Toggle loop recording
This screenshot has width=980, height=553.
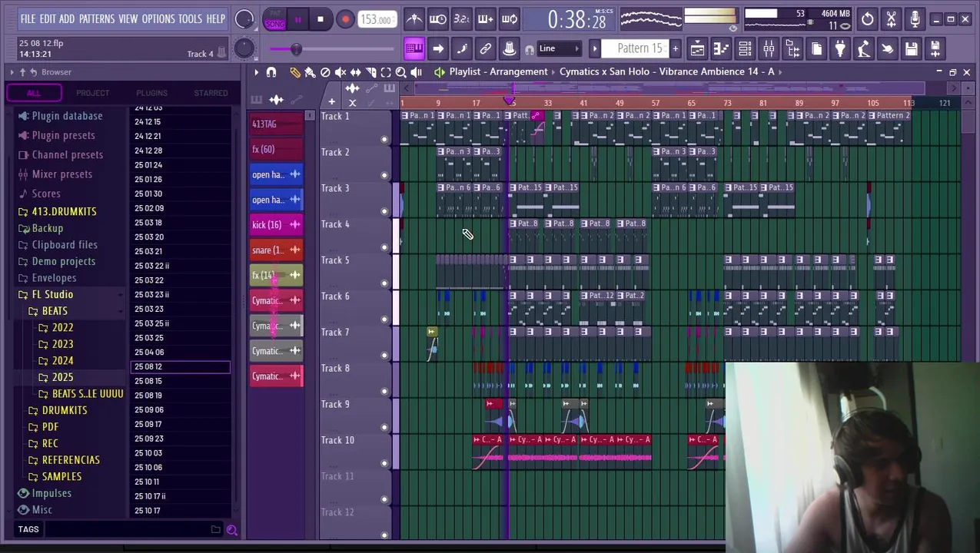click(510, 19)
